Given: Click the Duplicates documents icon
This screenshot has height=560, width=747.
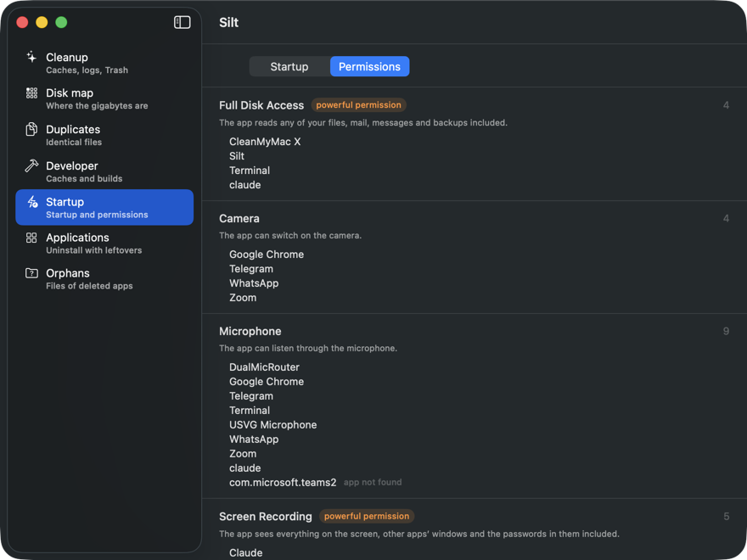Looking at the screenshot, I should tap(31, 129).
